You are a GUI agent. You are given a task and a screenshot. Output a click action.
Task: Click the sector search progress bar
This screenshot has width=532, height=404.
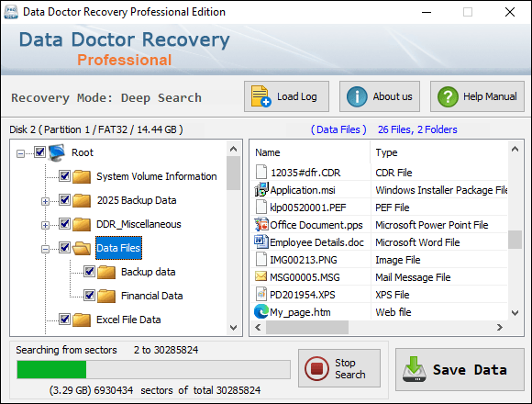coord(154,369)
